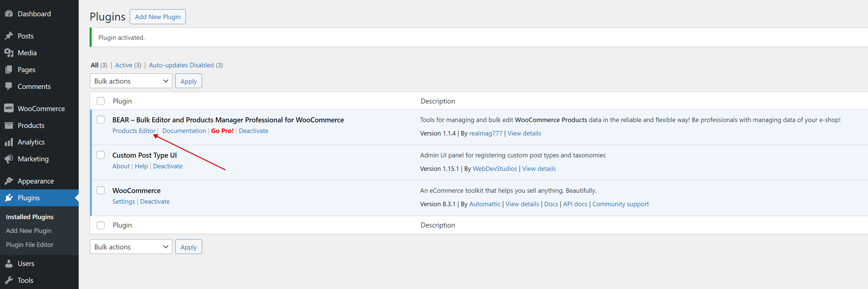868x289 pixels.
Task: View details of Custom Post Type UI
Action: coord(539,169)
